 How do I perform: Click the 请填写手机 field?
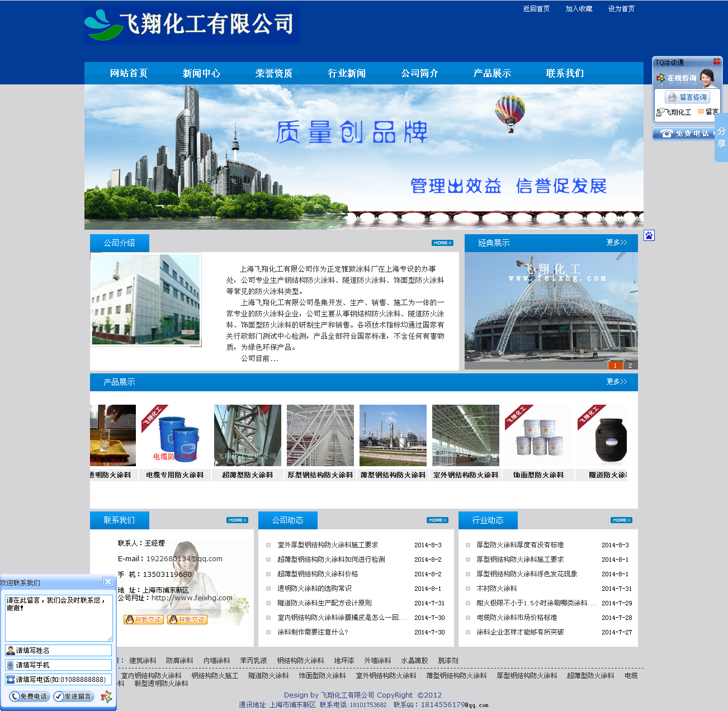59,665
